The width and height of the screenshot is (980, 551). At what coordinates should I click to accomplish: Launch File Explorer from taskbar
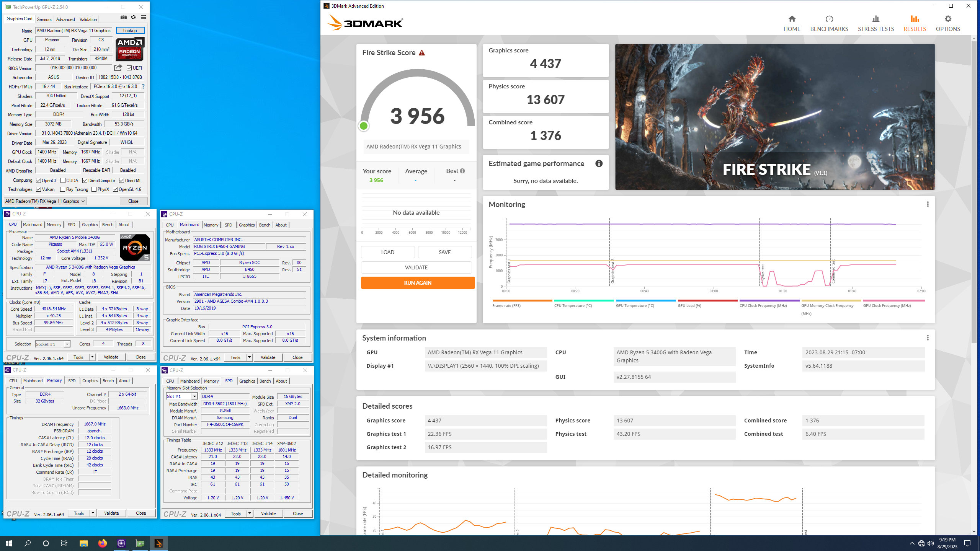(83, 543)
